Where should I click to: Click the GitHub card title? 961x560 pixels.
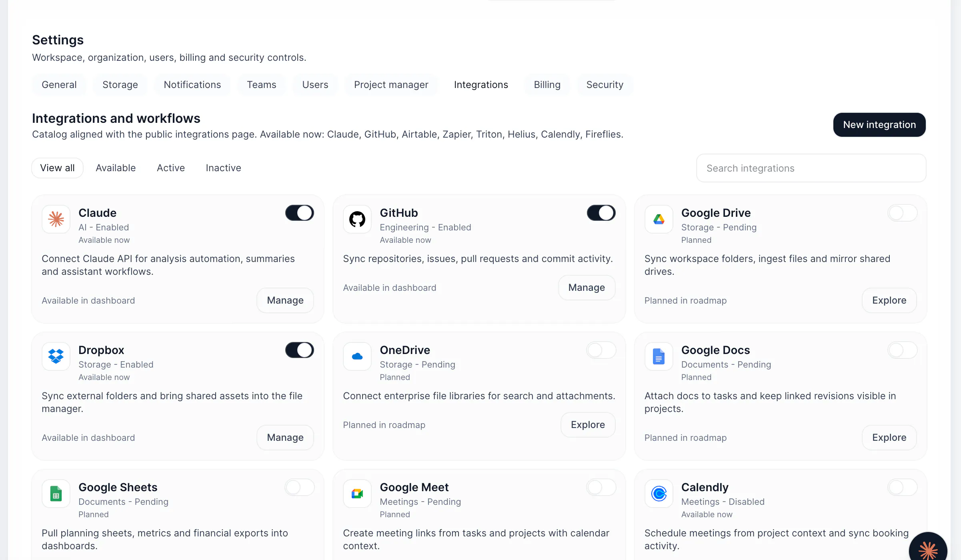(x=399, y=213)
